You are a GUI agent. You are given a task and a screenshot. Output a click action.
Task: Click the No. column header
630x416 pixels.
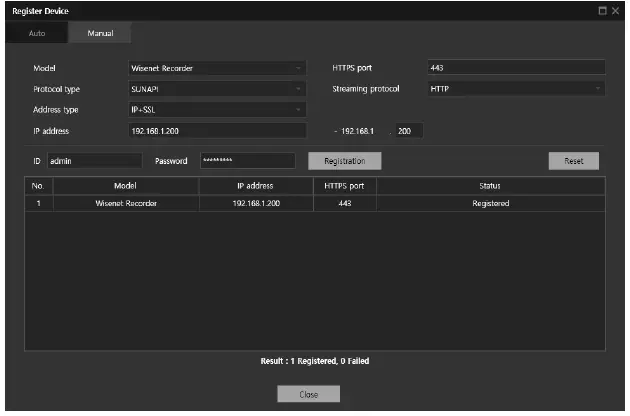39,186
